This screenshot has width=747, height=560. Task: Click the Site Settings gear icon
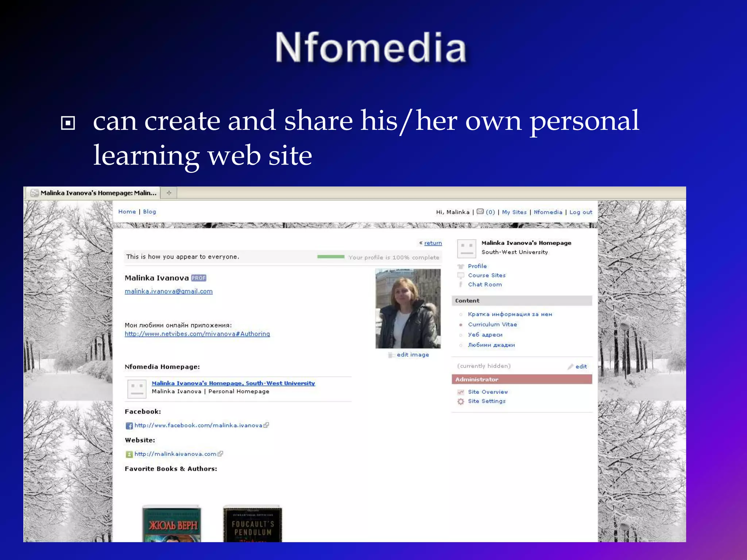pyautogui.click(x=461, y=401)
